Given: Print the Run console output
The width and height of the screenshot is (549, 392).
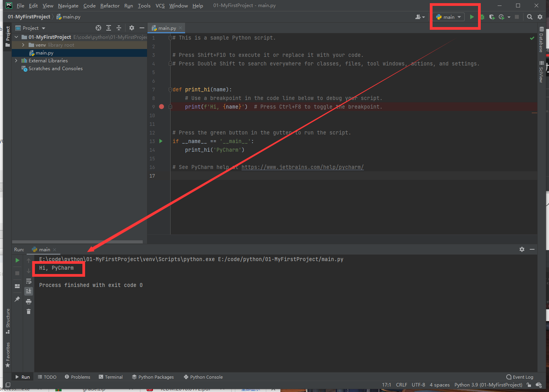Looking at the screenshot, I should [29, 301].
